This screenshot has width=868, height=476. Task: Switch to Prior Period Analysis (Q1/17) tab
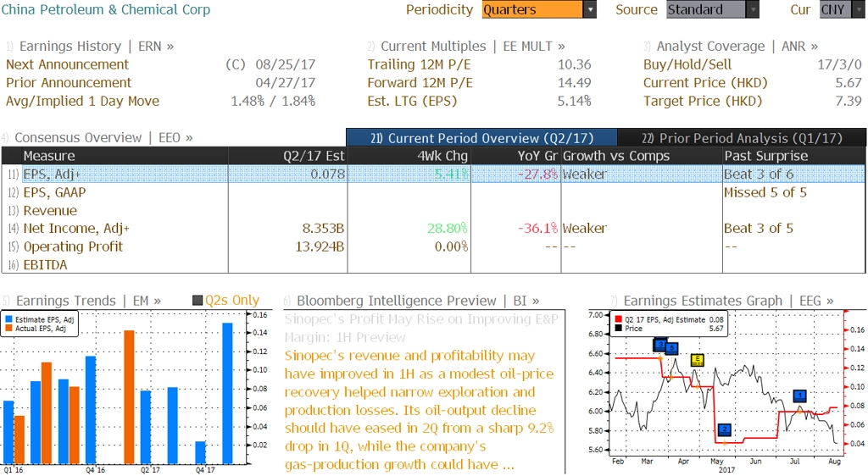point(741,138)
